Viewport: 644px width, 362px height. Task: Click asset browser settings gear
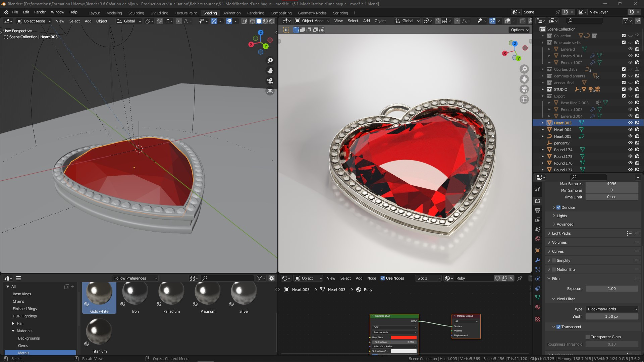click(x=272, y=278)
